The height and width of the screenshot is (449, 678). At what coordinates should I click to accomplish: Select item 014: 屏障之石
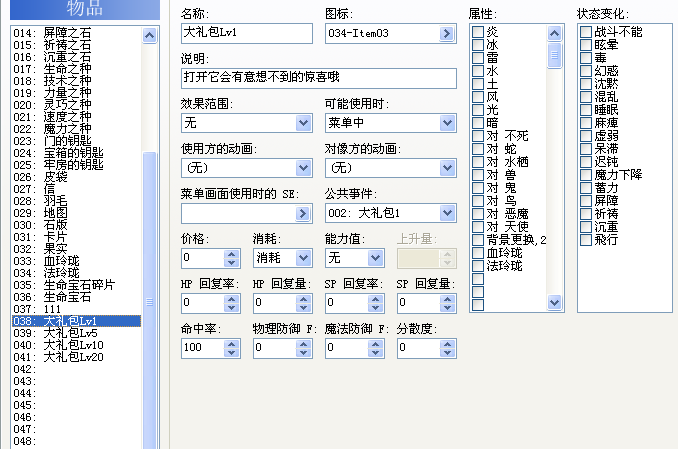[x=77, y=33]
